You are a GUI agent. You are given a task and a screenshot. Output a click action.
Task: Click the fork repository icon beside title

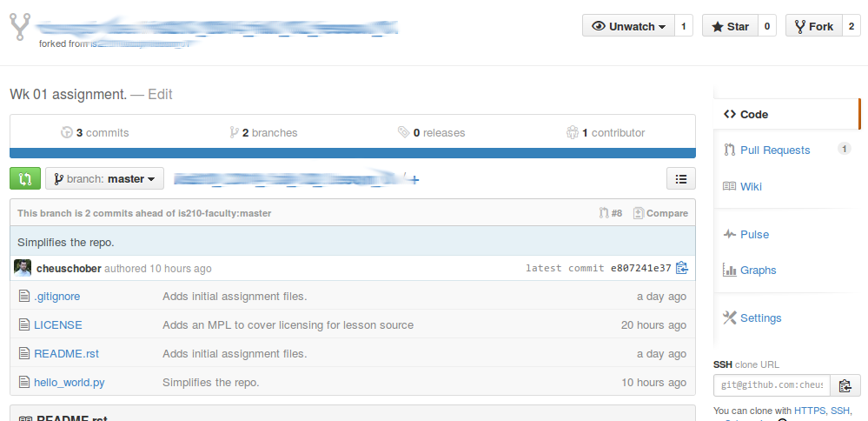(20, 27)
